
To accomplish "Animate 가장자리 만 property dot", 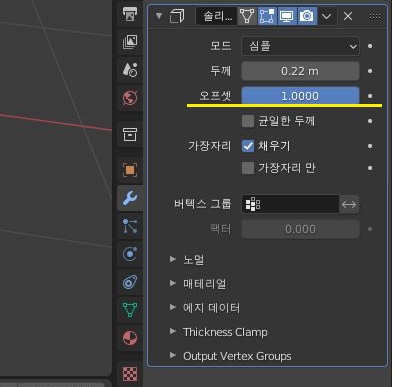I will click(x=370, y=168).
